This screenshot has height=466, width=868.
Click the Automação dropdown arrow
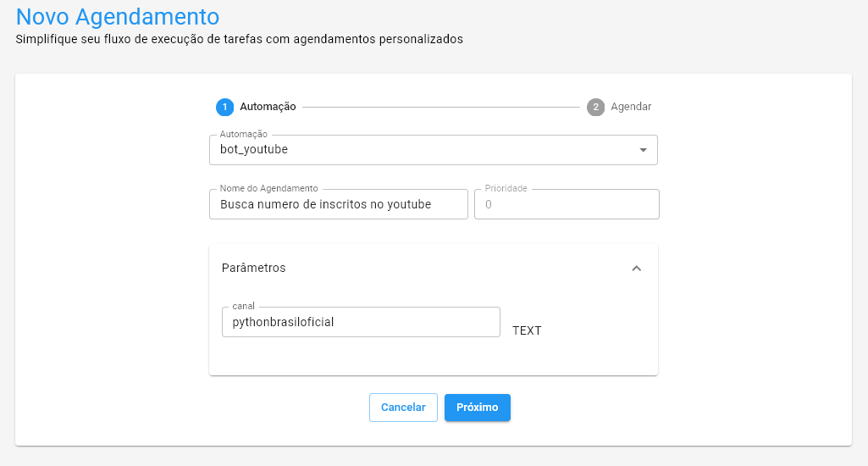pos(643,150)
